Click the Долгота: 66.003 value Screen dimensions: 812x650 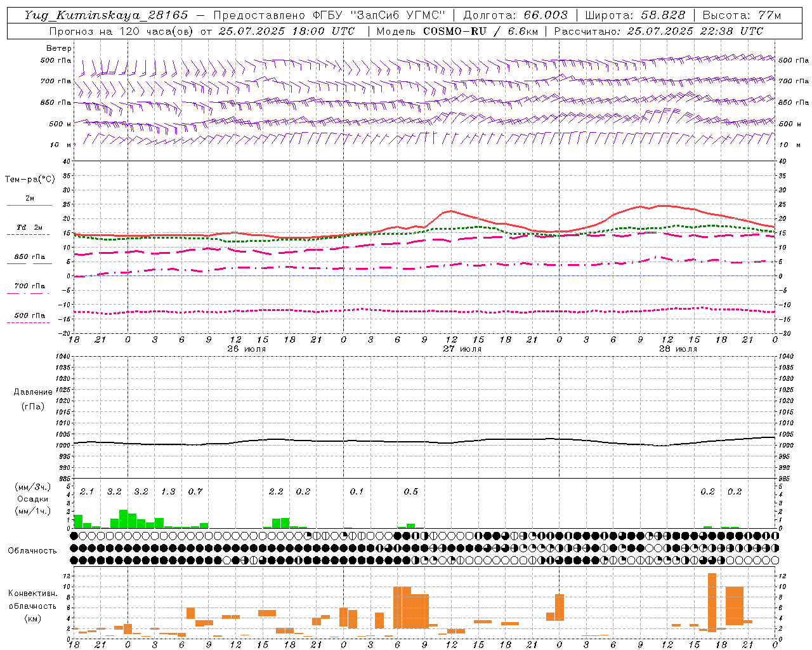tap(515, 15)
